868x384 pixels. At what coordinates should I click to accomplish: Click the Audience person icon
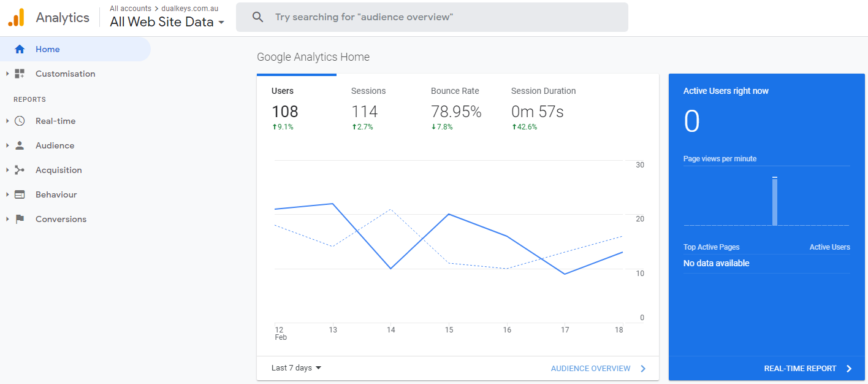tap(20, 145)
